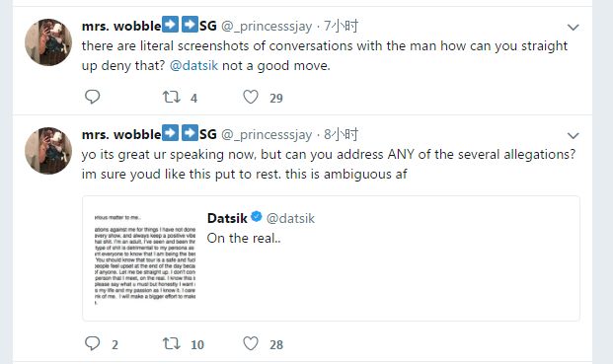Click Datsik's verified badge
This screenshot has width=613, height=364.
point(257,216)
